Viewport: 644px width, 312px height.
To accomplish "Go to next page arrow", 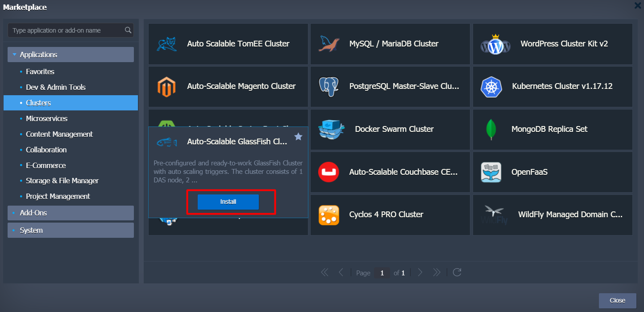I will pos(420,272).
